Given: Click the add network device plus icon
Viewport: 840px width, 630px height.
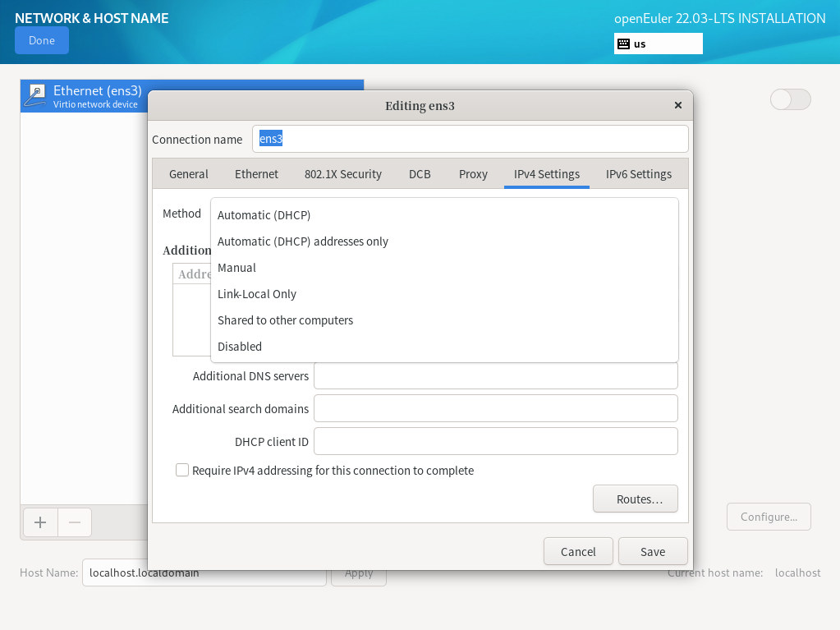Looking at the screenshot, I should [40, 522].
